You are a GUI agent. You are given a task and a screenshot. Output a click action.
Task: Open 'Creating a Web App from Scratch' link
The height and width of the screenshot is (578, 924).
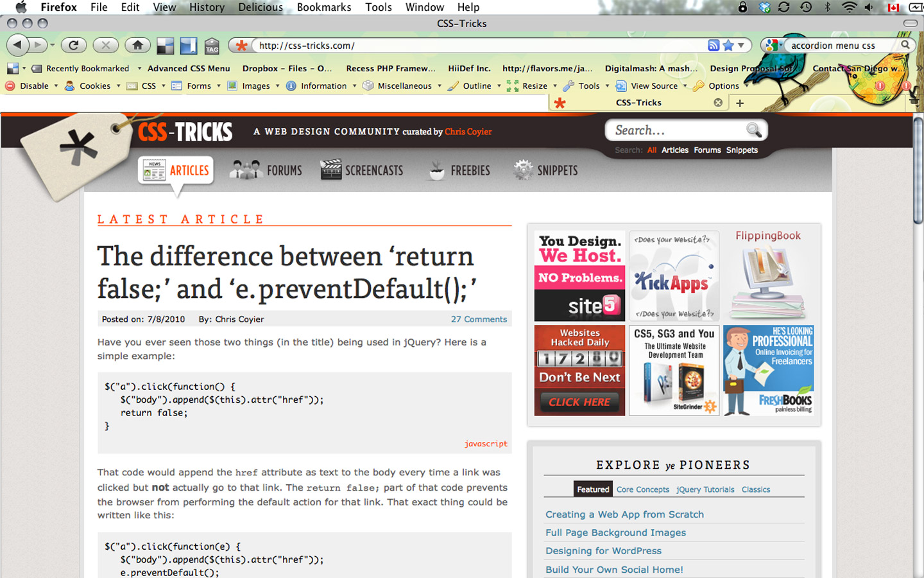click(624, 514)
